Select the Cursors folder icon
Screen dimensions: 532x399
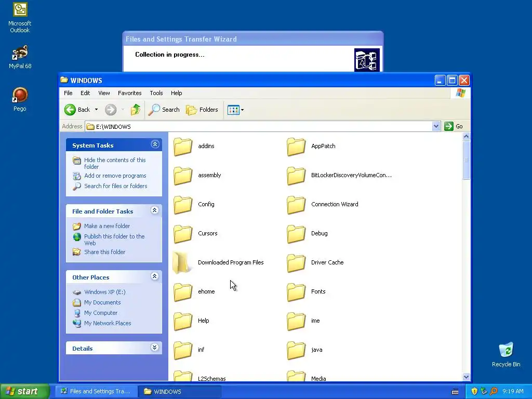click(183, 234)
